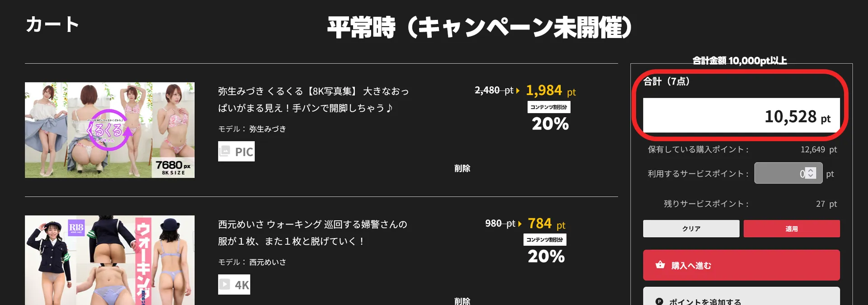This screenshot has height=305, width=868.
Task: Click the basket icon on 購入へ進む
Action: (660, 265)
